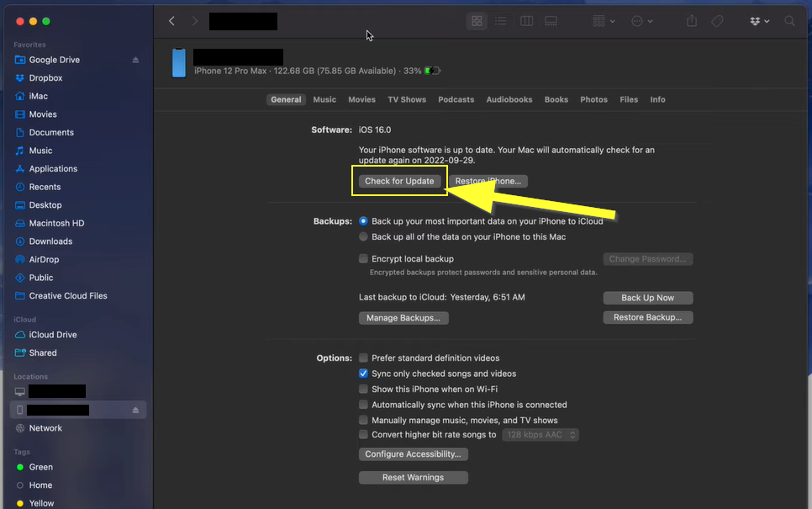Open Creative Cloud Files in sidebar

click(68, 296)
